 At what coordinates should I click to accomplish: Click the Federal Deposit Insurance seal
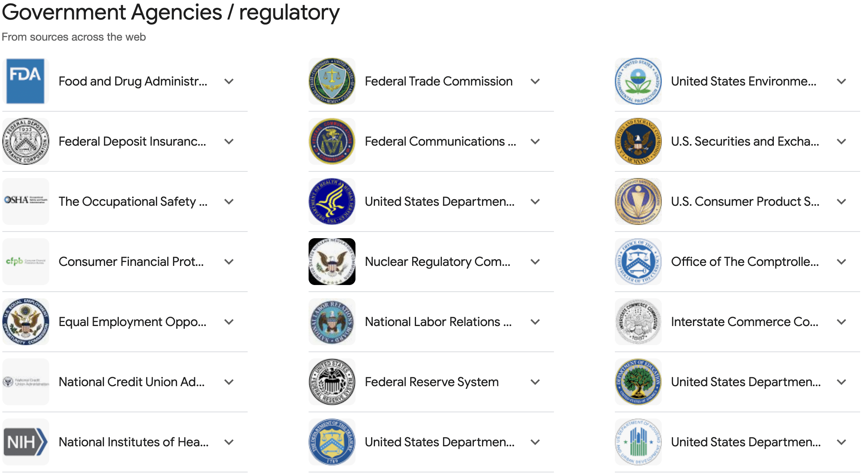coord(26,141)
